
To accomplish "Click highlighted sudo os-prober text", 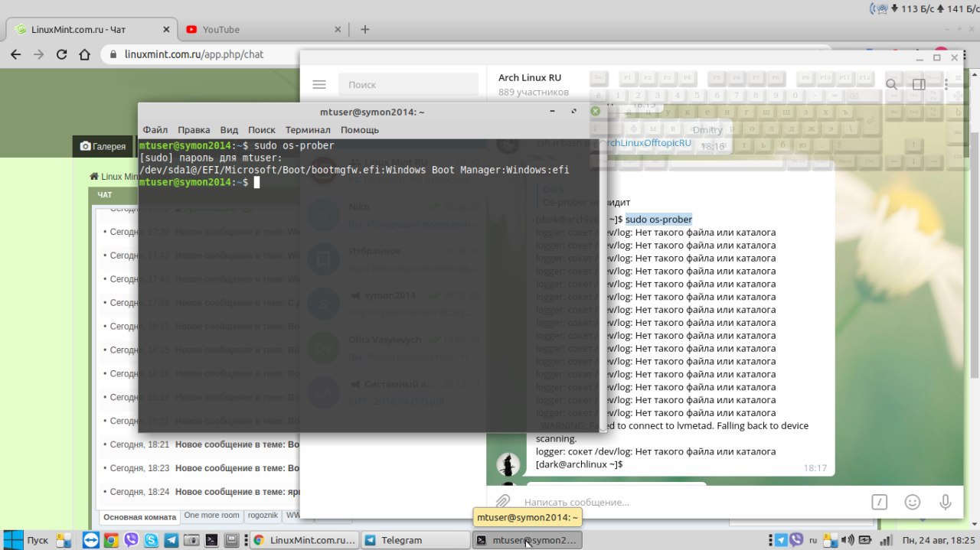I will pyautogui.click(x=658, y=220).
